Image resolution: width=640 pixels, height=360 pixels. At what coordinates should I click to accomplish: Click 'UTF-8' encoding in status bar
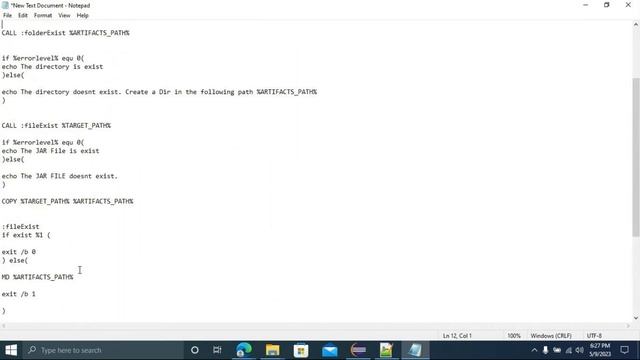point(594,336)
